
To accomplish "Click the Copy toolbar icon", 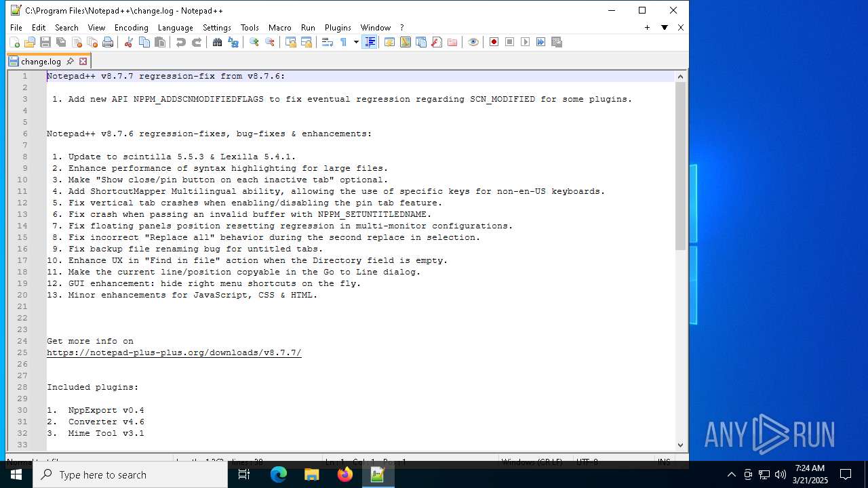I will click(x=144, y=42).
